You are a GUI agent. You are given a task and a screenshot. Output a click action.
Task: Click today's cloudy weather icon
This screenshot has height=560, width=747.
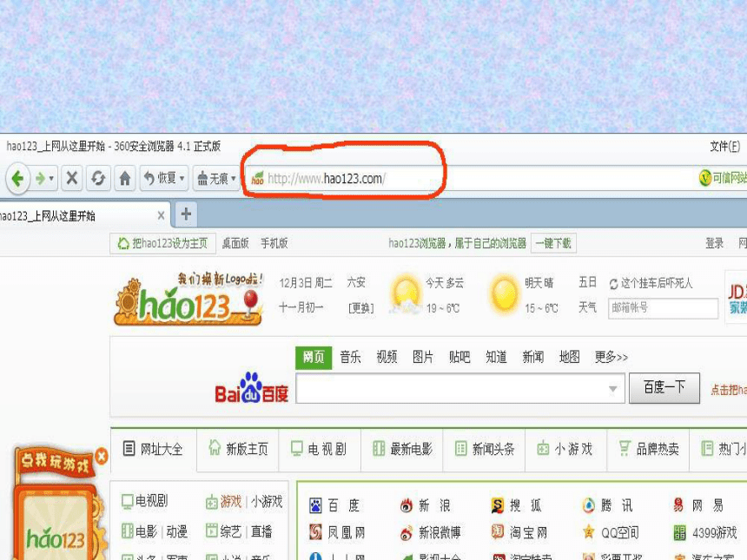click(x=405, y=293)
